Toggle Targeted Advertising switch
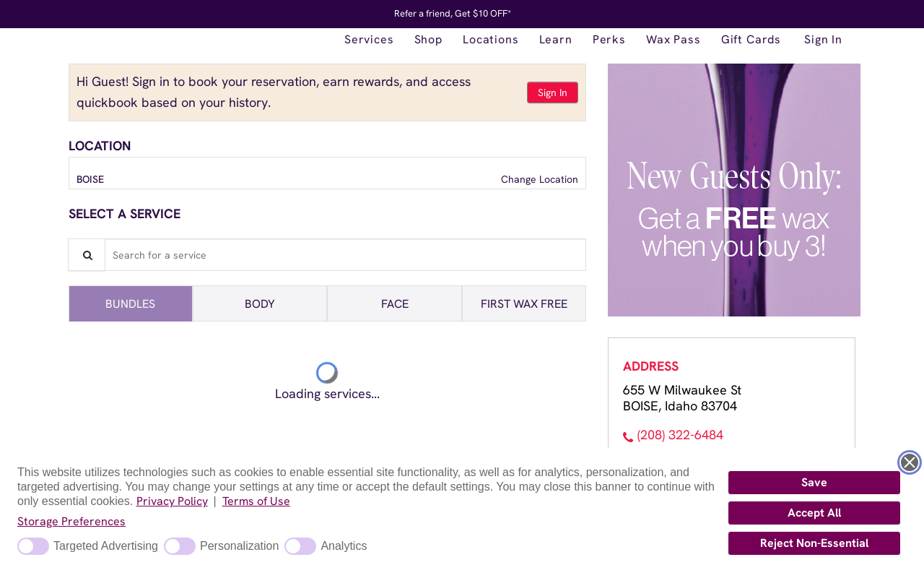Viewport: 924px width, 578px height. click(x=33, y=546)
